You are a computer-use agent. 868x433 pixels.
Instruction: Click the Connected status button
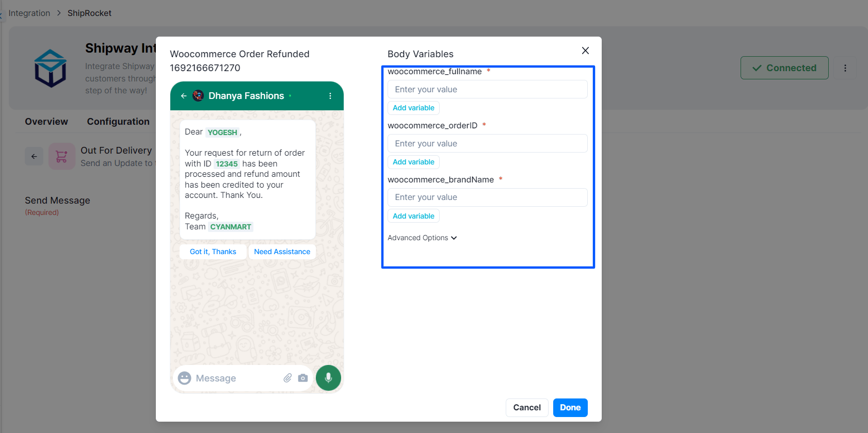click(784, 68)
